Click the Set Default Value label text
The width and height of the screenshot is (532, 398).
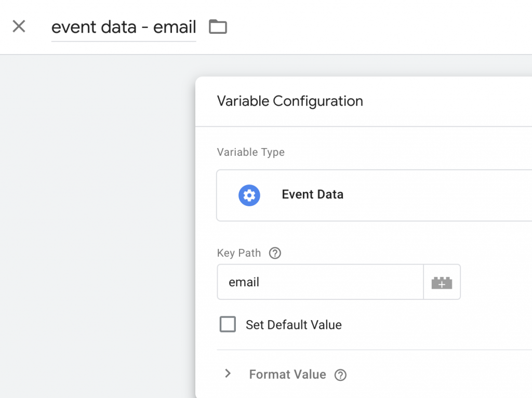coord(294,325)
